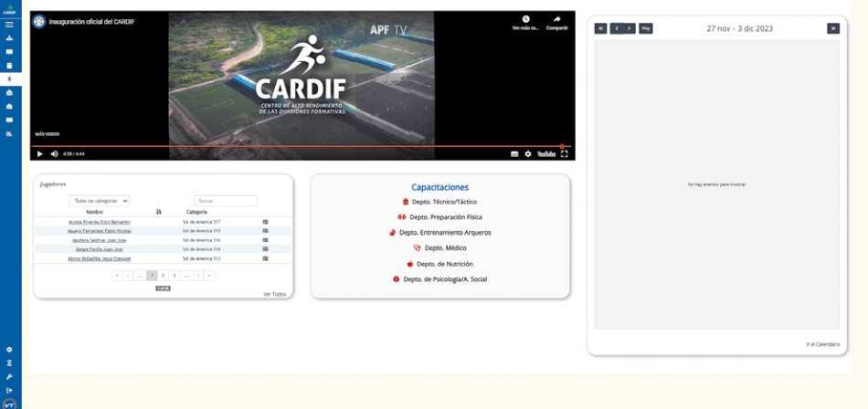Jump forward with the calendar double-right arrow
The width and height of the screenshot is (868, 409).
coord(833,28)
